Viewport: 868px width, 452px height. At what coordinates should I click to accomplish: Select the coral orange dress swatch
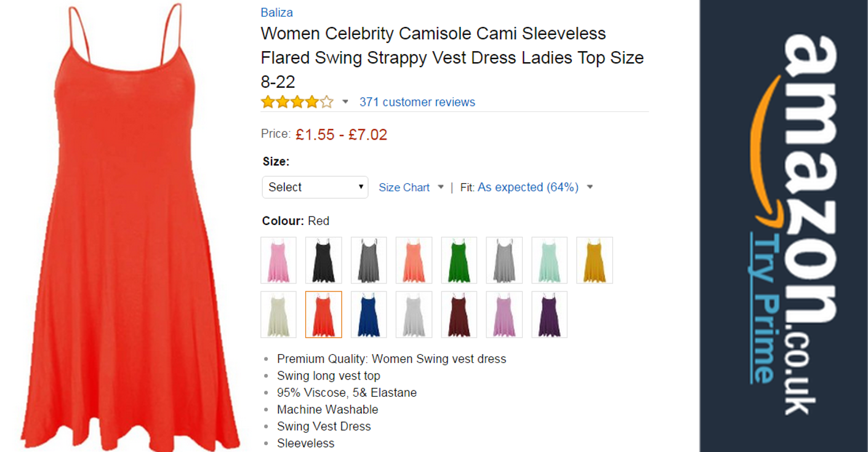point(414,260)
